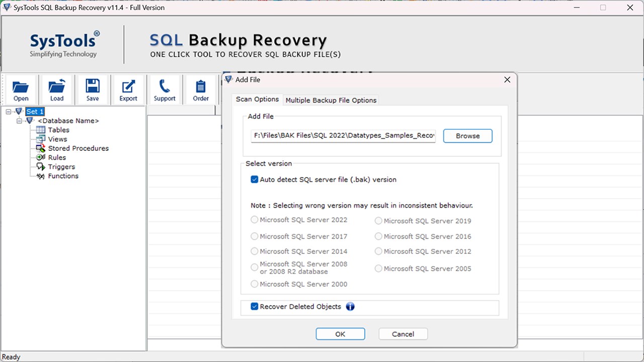Viewport: 644px width, 362px height.
Task: Click the Order toolbar icon
Action: click(x=201, y=90)
